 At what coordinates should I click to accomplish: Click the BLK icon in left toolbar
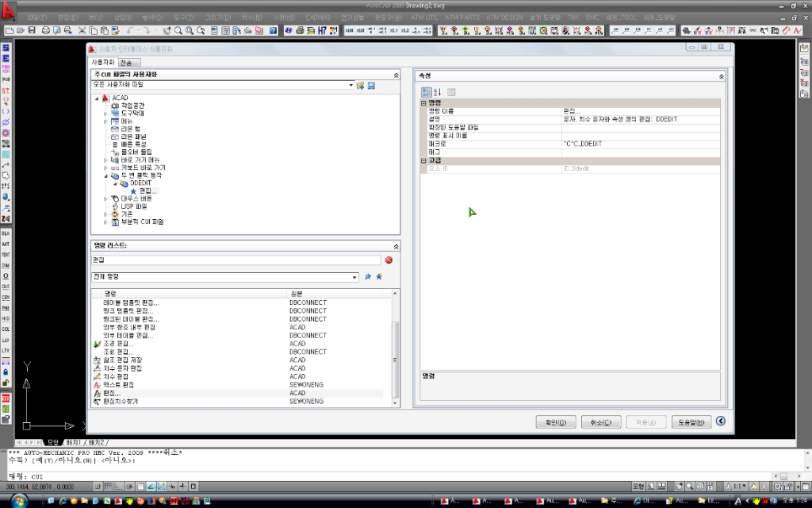point(6,233)
